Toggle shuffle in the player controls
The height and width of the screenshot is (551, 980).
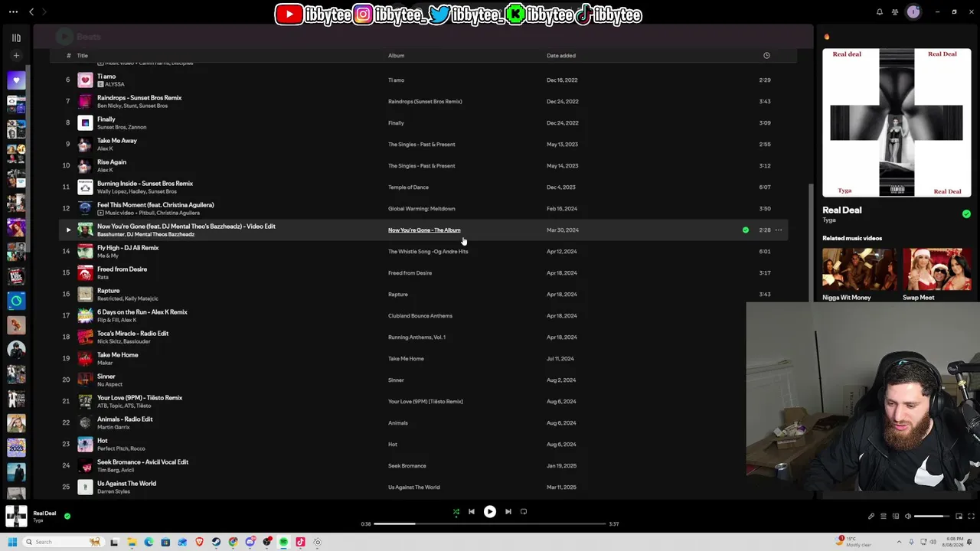[456, 512]
